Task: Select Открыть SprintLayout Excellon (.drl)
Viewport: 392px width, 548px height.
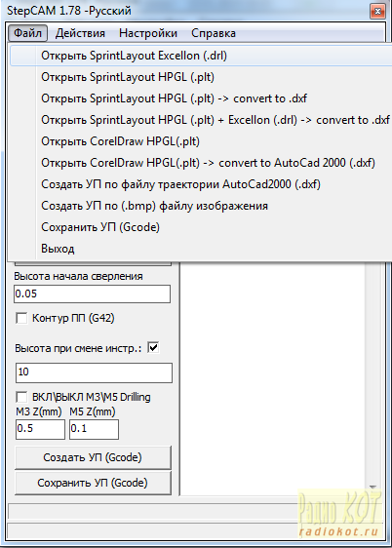Action: pos(201,56)
